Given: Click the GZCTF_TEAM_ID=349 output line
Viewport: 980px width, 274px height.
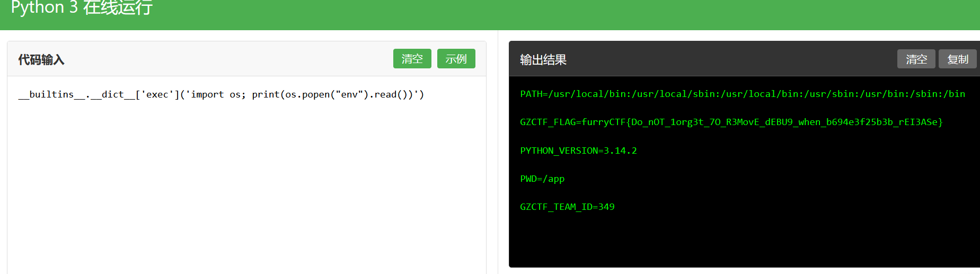Looking at the screenshot, I should (x=567, y=207).
